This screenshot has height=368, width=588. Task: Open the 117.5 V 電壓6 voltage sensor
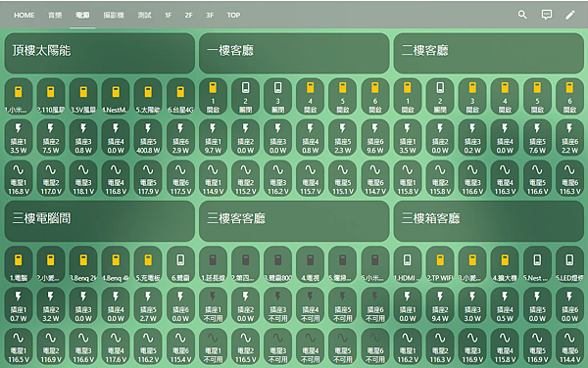(180, 178)
